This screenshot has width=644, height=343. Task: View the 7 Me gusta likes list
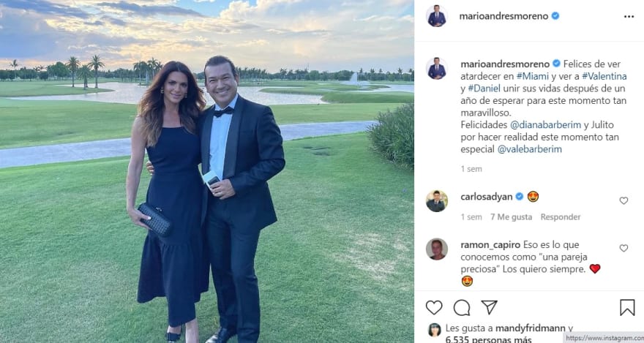[x=511, y=217]
